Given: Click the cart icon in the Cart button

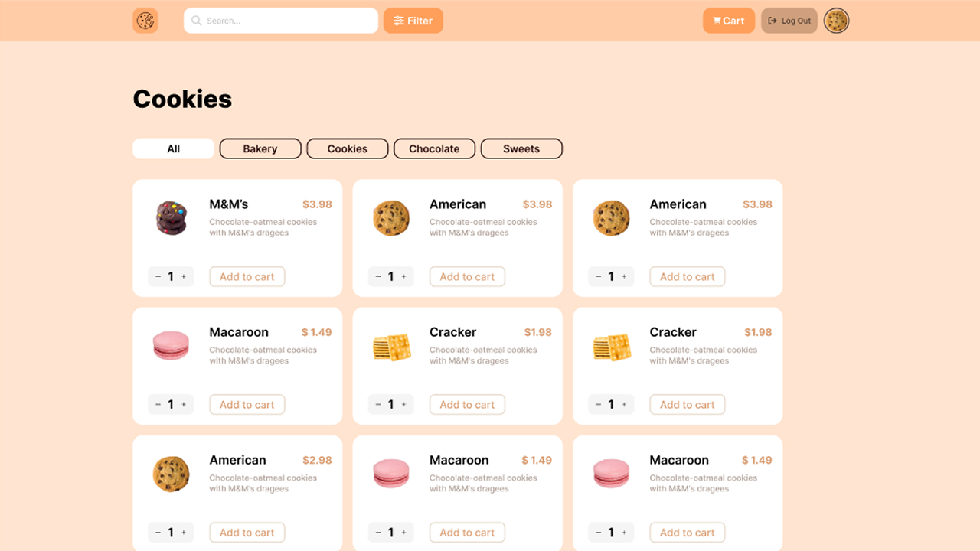Looking at the screenshot, I should (x=717, y=21).
